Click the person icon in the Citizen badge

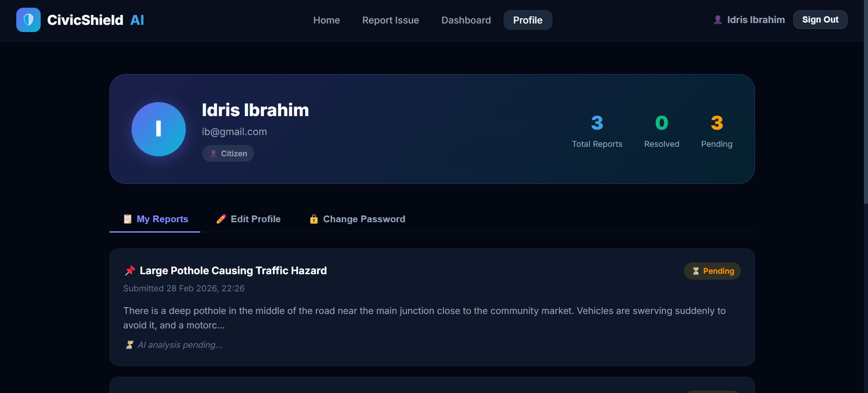pyautogui.click(x=213, y=154)
